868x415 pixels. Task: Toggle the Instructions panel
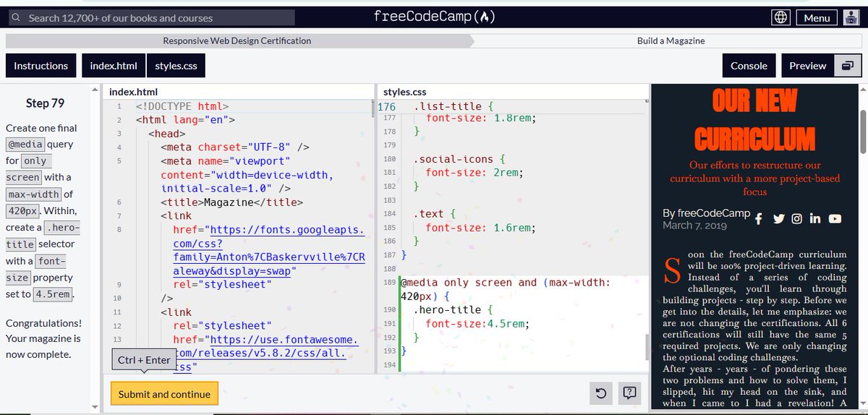[x=41, y=66]
